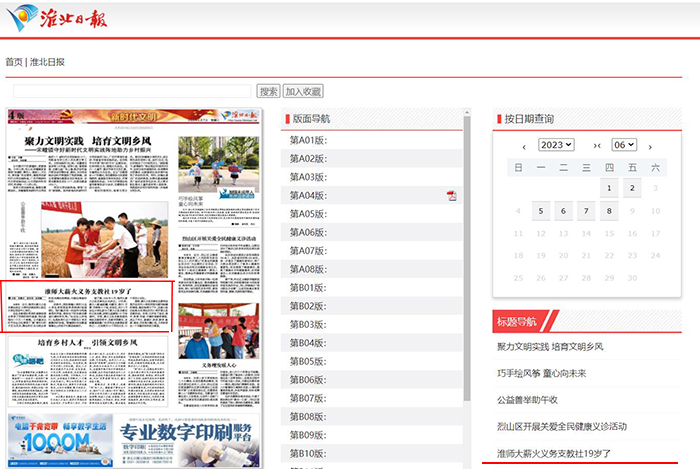Click the 加入收藏 button
The image size is (700, 469).
[x=303, y=91]
